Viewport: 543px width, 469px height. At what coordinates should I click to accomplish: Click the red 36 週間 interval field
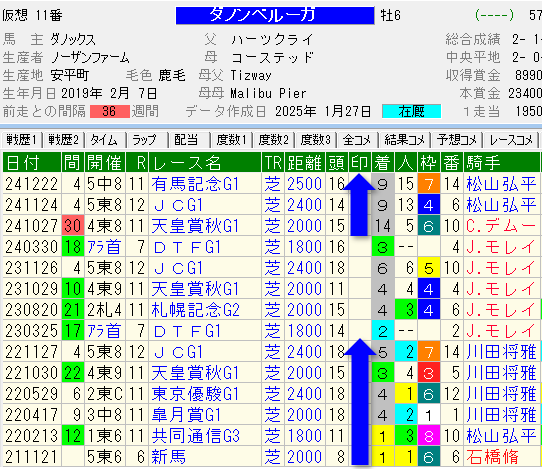[110, 111]
